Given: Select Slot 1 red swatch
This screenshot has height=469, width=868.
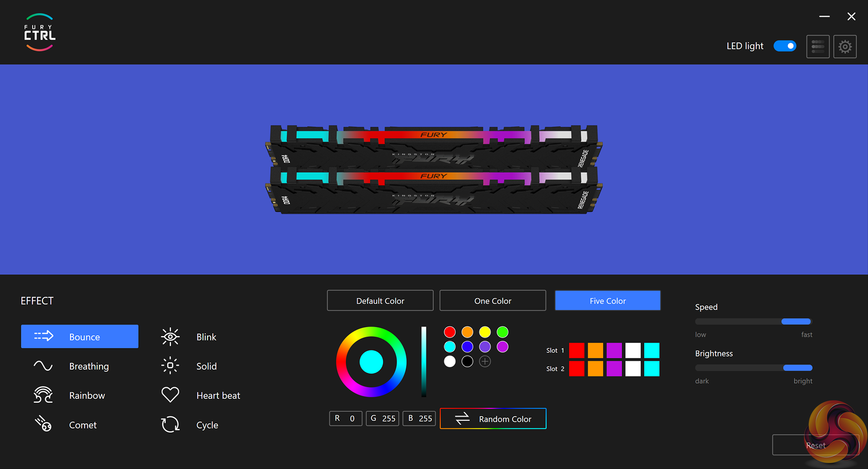Looking at the screenshot, I should click(x=577, y=351).
